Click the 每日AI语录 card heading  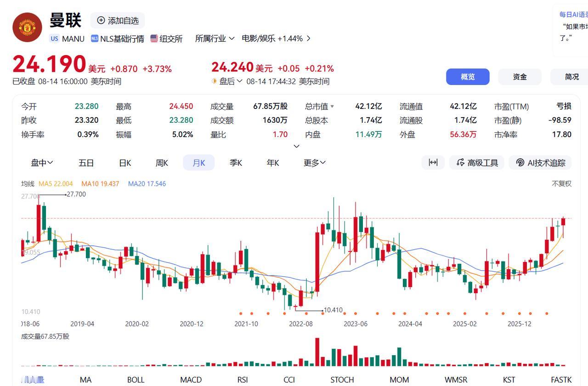574,15
